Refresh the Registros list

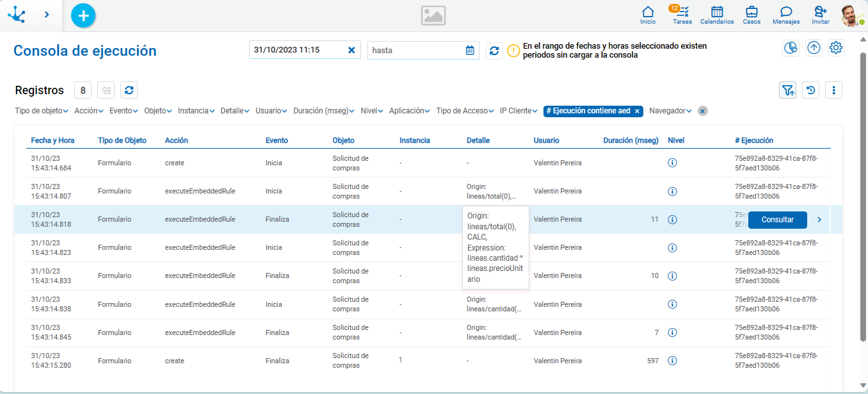(129, 90)
